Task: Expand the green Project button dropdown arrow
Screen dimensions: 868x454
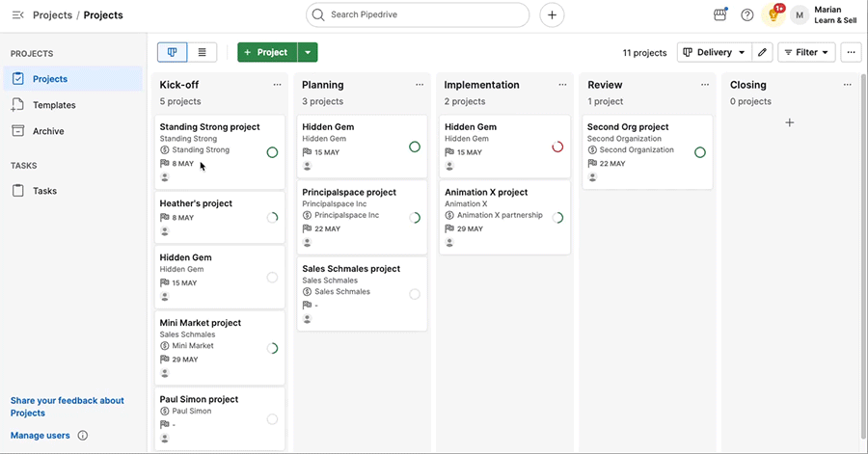Action: (x=308, y=53)
